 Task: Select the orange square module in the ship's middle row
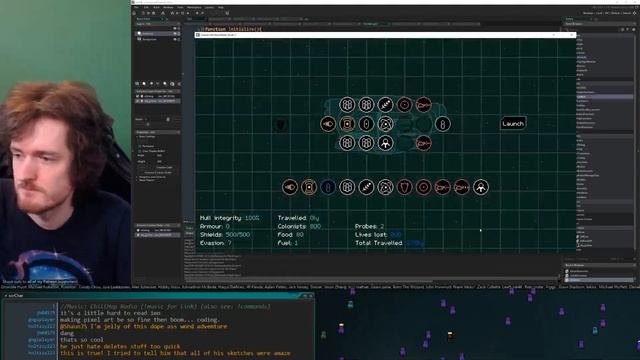[x=347, y=124]
